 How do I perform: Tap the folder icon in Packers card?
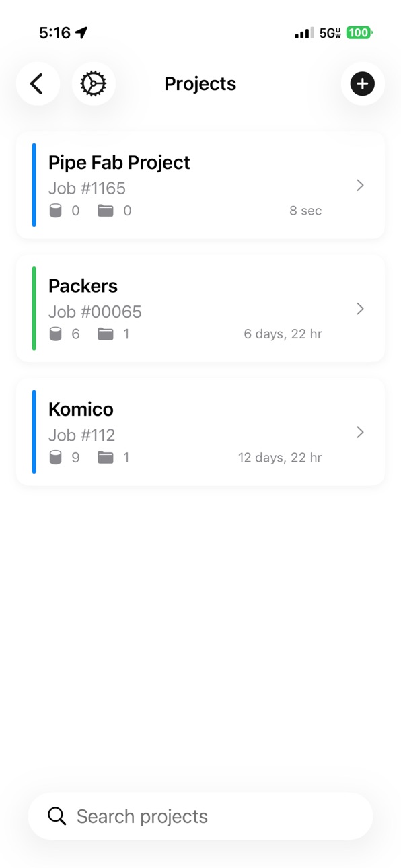pyautogui.click(x=106, y=334)
